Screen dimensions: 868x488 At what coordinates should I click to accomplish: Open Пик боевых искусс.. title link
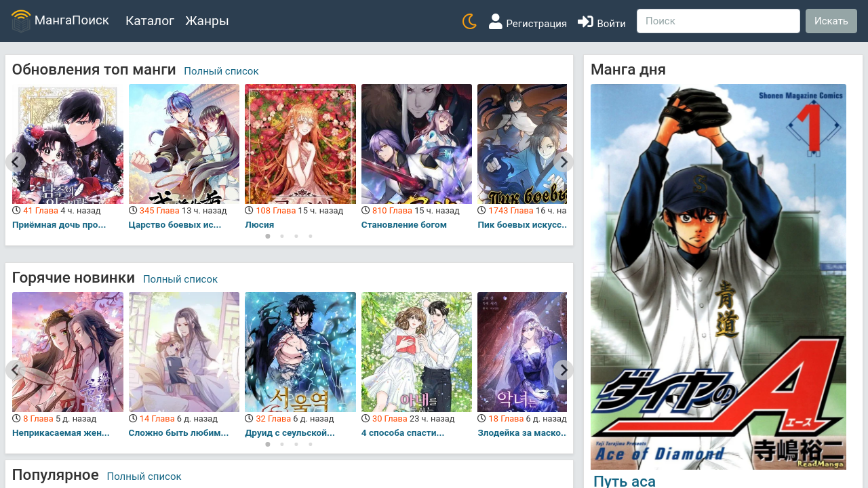[522, 224]
